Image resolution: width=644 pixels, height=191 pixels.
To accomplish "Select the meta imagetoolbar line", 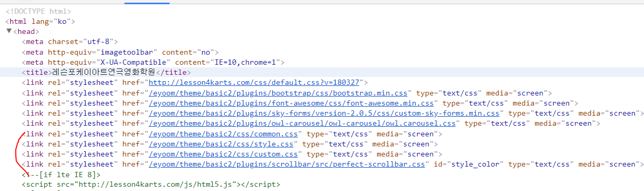I will pyautogui.click(x=121, y=52).
